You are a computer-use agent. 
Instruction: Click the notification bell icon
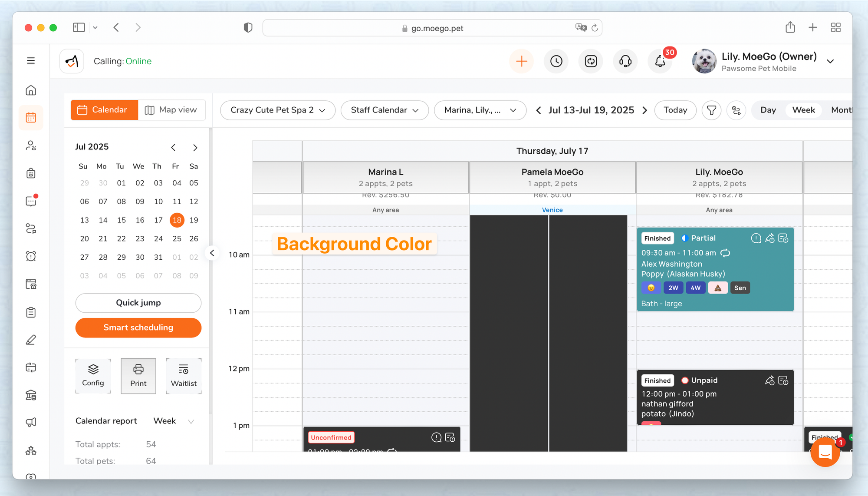click(x=660, y=61)
